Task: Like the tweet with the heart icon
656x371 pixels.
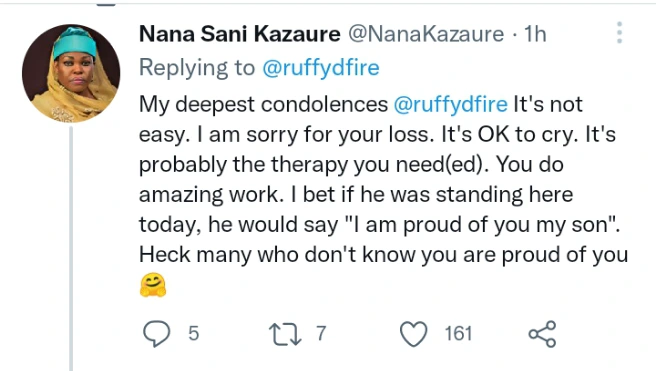Action: tap(414, 334)
